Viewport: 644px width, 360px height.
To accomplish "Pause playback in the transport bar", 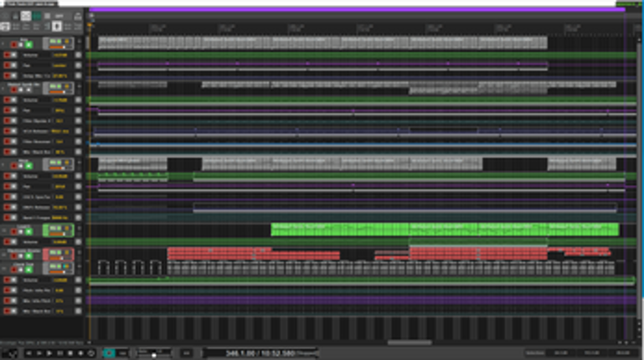I will (x=60, y=353).
